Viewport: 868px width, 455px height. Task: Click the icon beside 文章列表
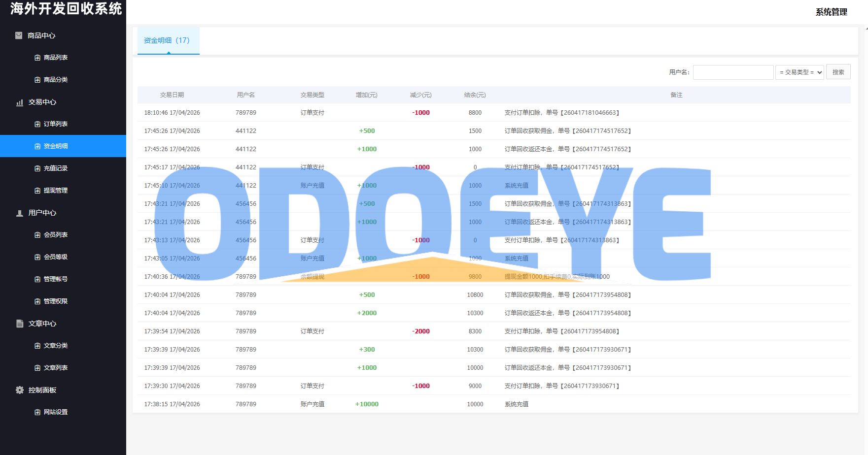tap(37, 368)
